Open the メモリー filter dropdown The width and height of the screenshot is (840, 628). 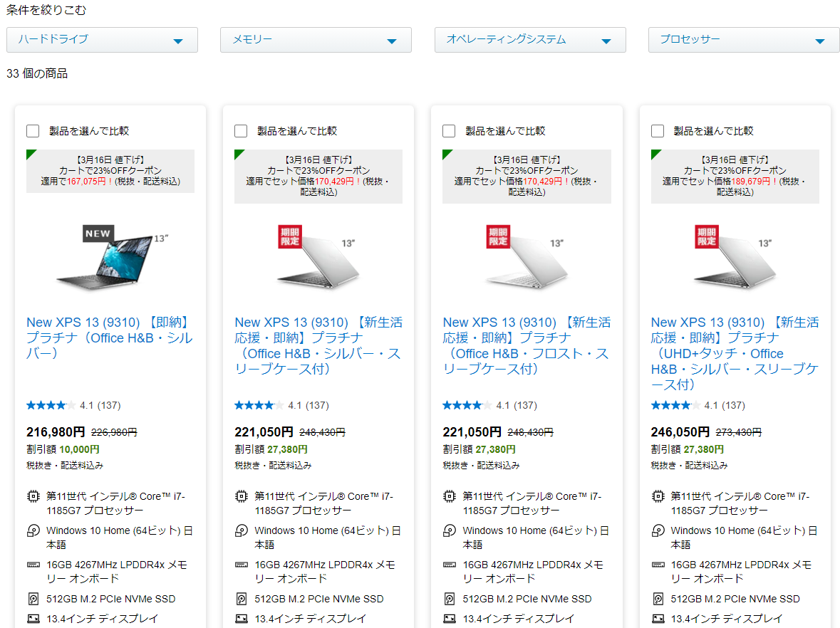(x=316, y=40)
